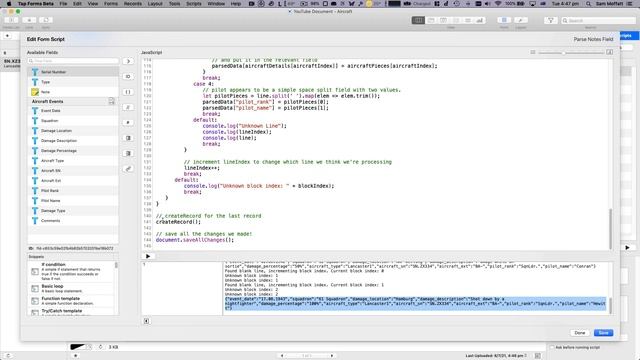The image size is (640, 360).
Task: Click the previous record arrow at bottom
Action: [282, 356]
